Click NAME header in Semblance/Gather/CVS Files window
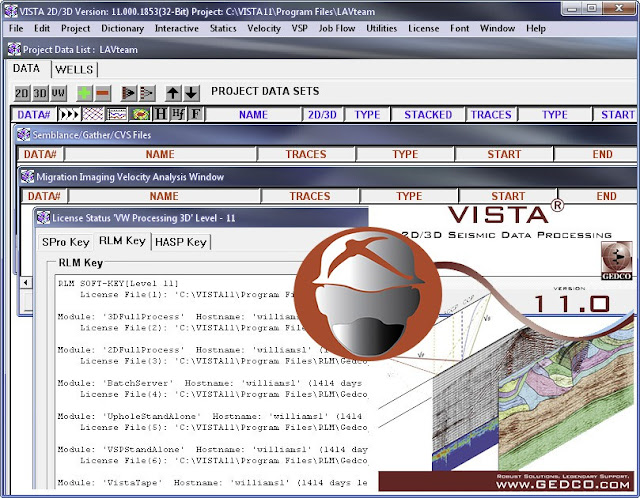The height and width of the screenshot is (498, 640). (160, 154)
